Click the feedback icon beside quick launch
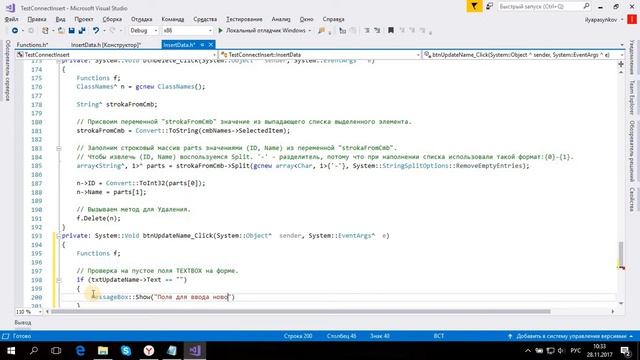The width and height of the screenshot is (640, 360). [x=489, y=7]
